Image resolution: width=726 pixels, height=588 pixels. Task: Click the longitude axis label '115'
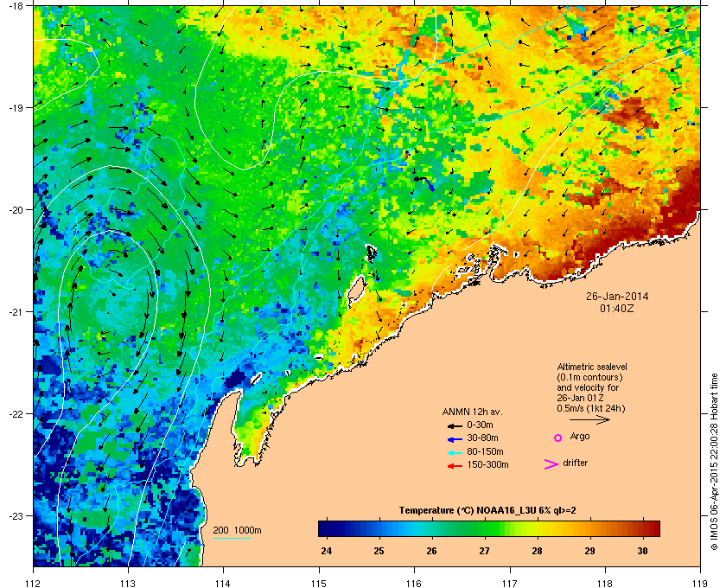pos(319,583)
